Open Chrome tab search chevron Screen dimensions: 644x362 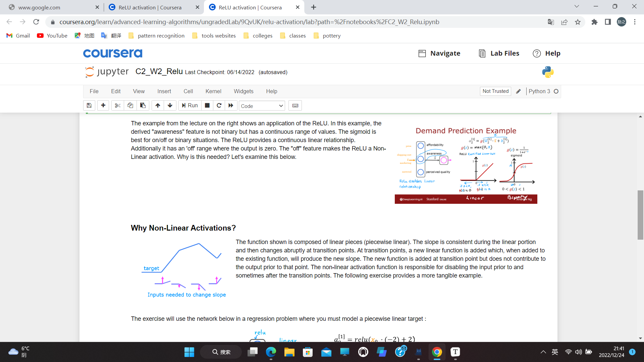click(577, 6)
